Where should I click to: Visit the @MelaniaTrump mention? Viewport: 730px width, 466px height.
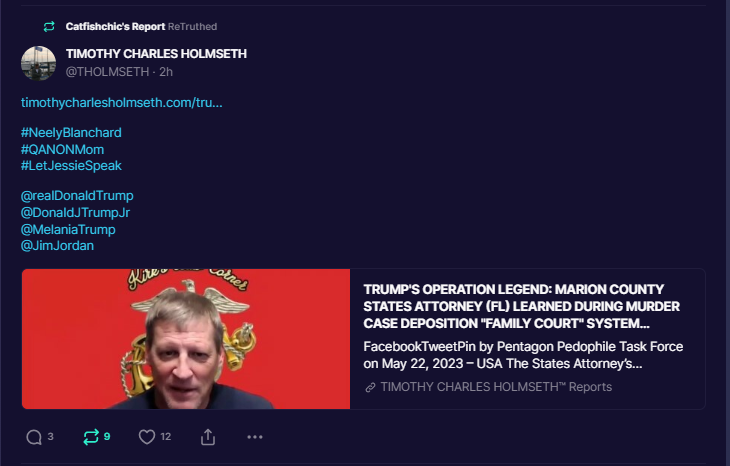pyautogui.click(x=68, y=230)
